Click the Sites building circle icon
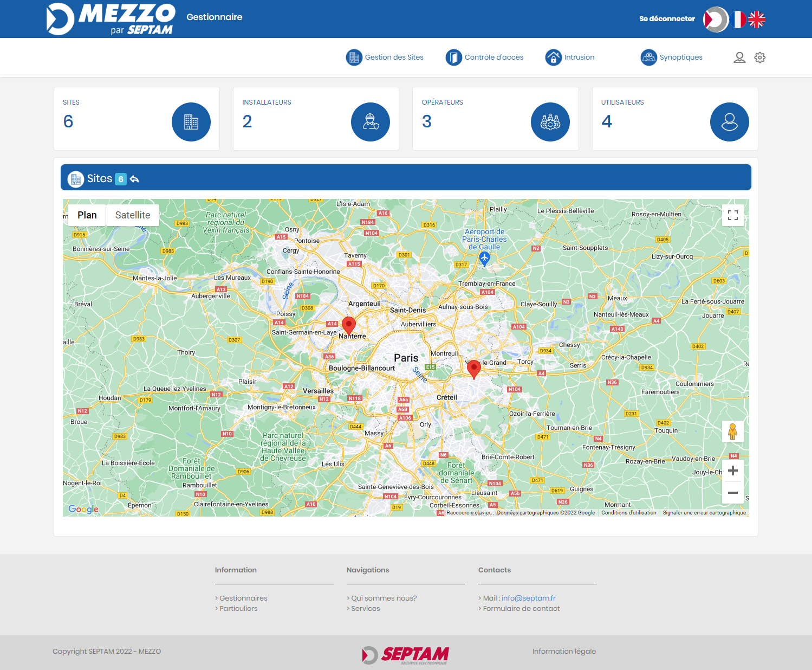Screen dimensions: 812x670 pos(191,122)
